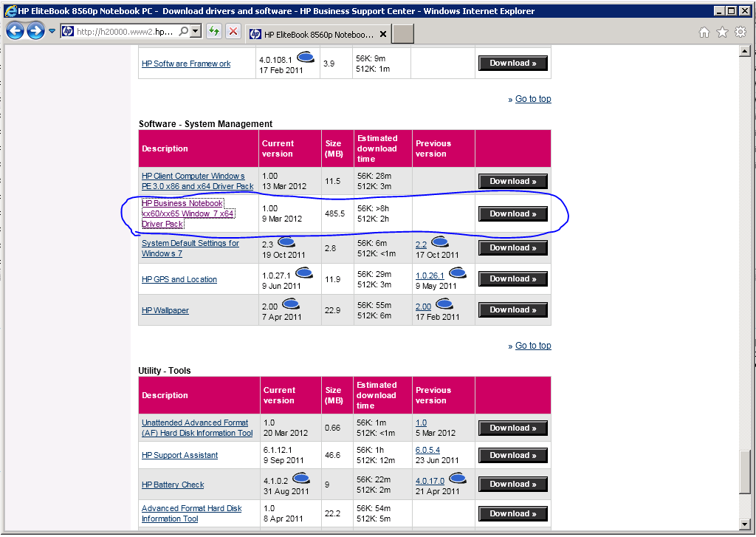Open Advanced Format Hard Disk Information Tool link
Viewport: 756px width, 537px height.
[x=191, y=514]
